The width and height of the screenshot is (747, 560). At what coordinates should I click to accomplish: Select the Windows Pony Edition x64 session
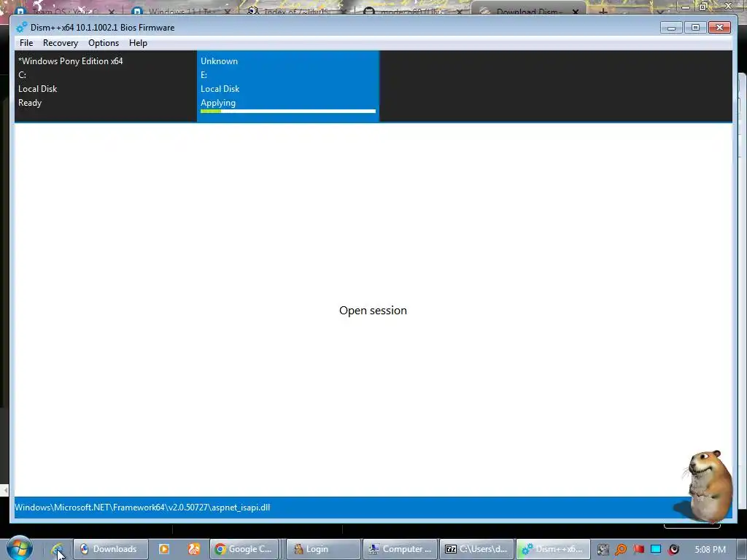[106, 86]
